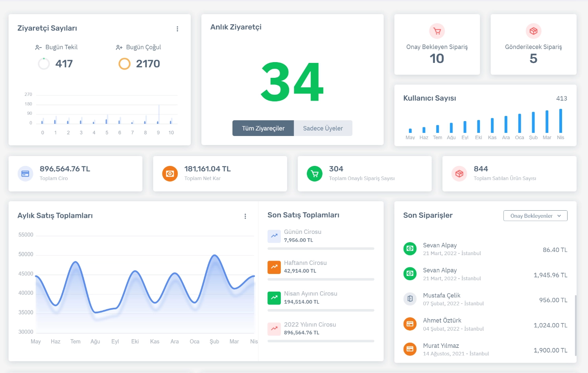Click the orange money icon beside Toplam Net Kar

170,174
